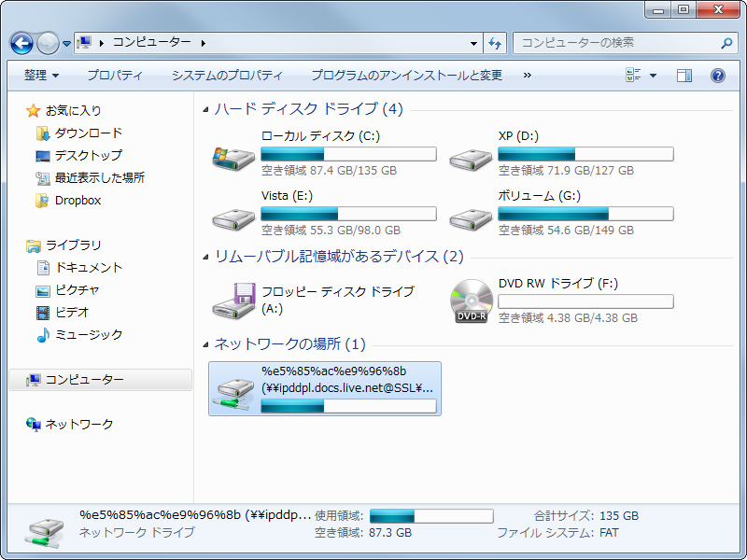Open the view settings dropdown arrow
Image resolution: width=747 pixels, height=560 pixels.
(x=652, y=75)
